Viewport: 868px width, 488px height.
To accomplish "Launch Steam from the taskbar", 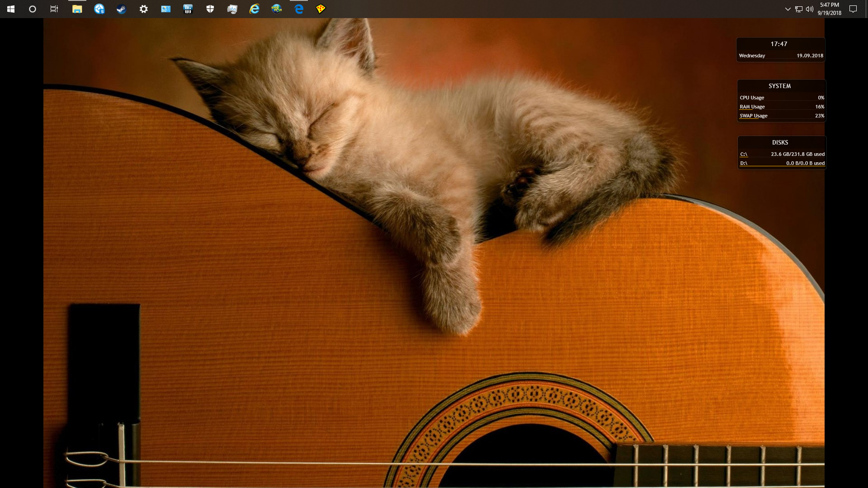I will click(121, 9).
